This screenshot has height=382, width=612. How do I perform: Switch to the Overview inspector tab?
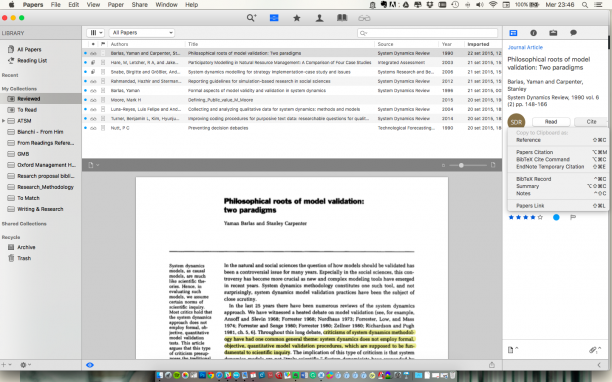point(513,33)
